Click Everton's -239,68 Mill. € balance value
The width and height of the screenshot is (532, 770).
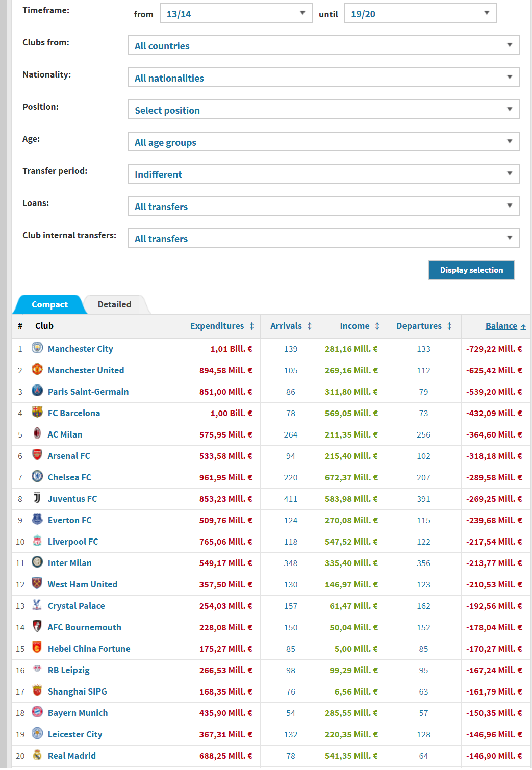click(x=494, y=520)
